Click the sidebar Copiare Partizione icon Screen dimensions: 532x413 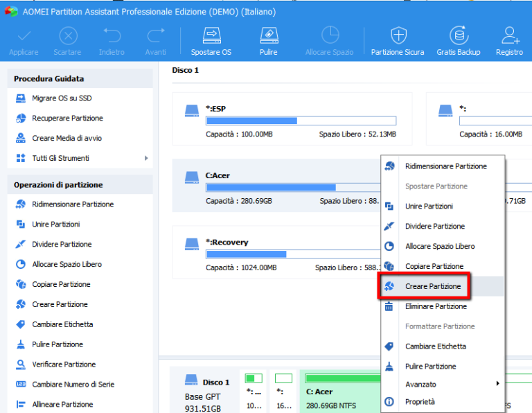coord(21,284)
